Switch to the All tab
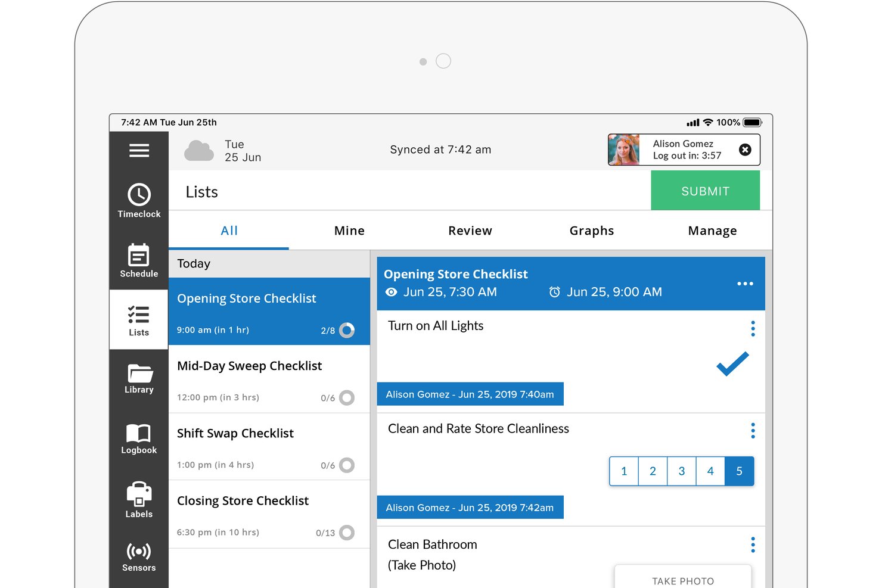This screenshot has height=588, width=882. coord(229,231)
